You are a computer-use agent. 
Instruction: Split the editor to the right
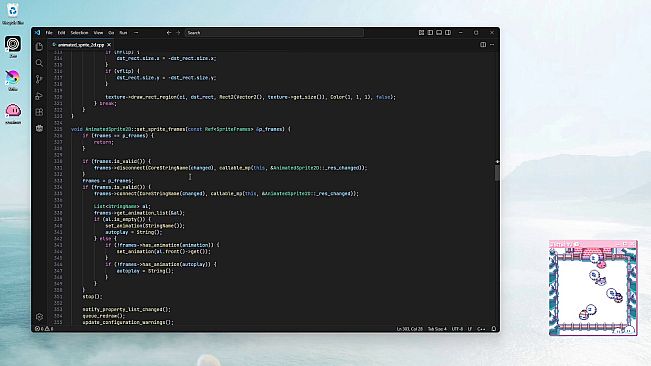tap(483, 44)
